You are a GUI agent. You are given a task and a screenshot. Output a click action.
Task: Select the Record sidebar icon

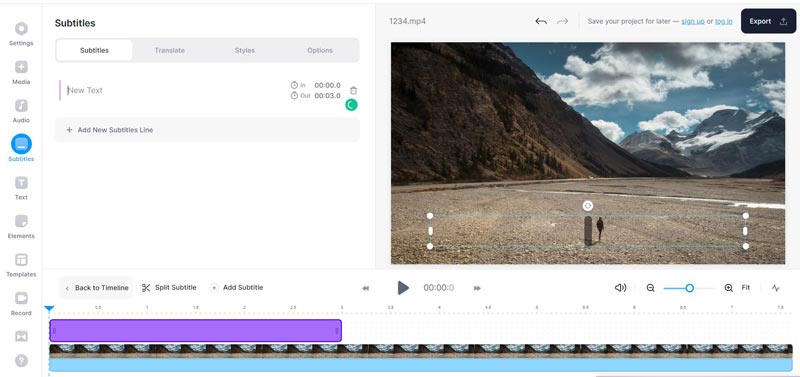pyautogui.click(x=21, y=298)
